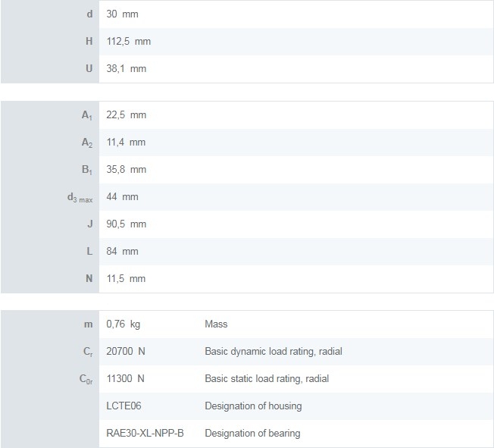This screenshot has width=494, height=448.
Task: Click the 11,5 mm value for N
Action: pos(126,278)
